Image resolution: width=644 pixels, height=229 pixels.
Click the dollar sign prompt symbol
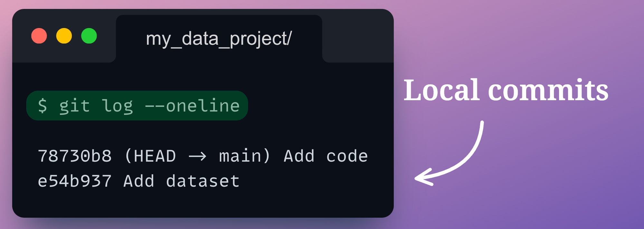(x=43, y=106)
